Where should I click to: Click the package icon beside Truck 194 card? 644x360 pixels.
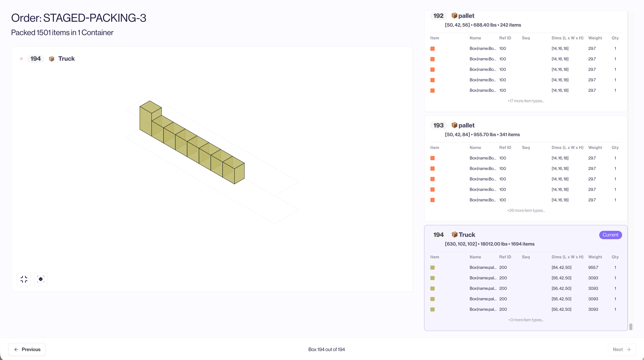click(454, 235)
